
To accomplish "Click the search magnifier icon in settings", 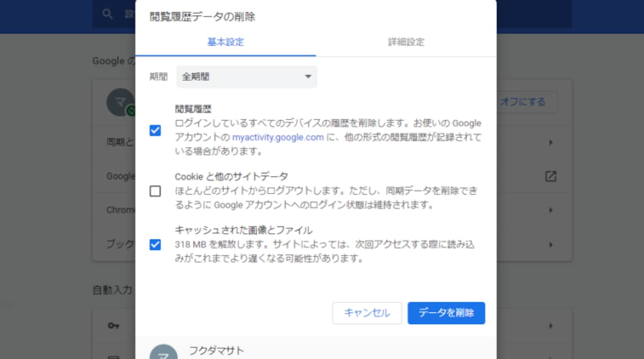I will pos(108,14).
